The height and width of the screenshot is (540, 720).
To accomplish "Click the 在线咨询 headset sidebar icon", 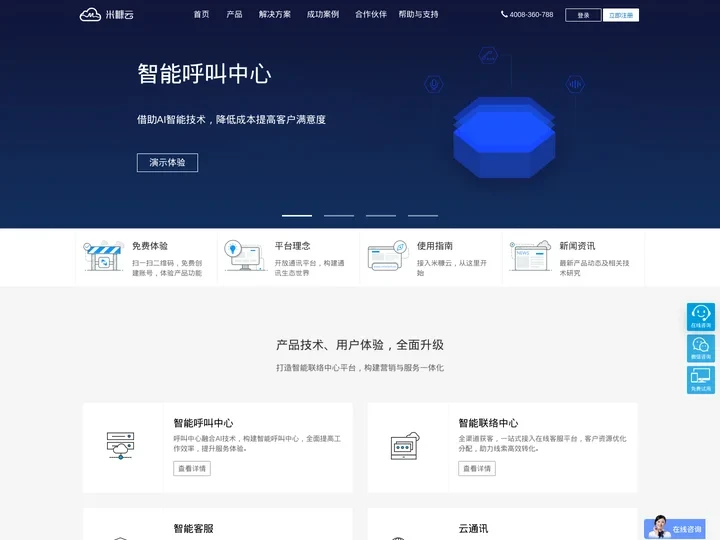I will point(701,316).
